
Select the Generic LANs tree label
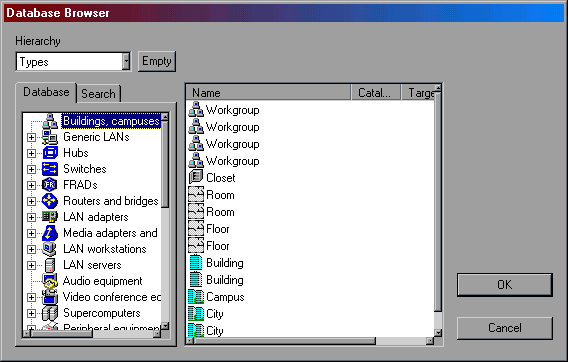(x=96, y=137)
